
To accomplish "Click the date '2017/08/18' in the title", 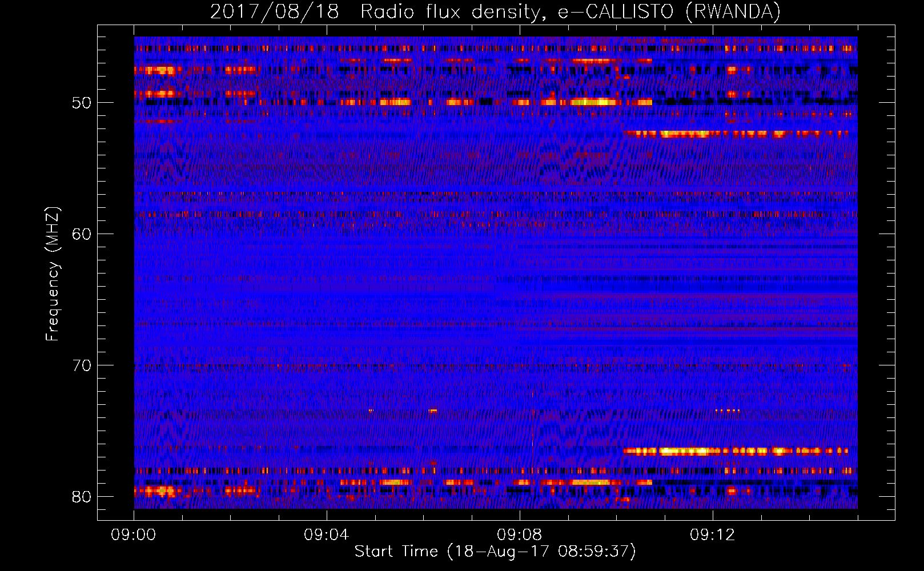I will (x=275, y=12).
